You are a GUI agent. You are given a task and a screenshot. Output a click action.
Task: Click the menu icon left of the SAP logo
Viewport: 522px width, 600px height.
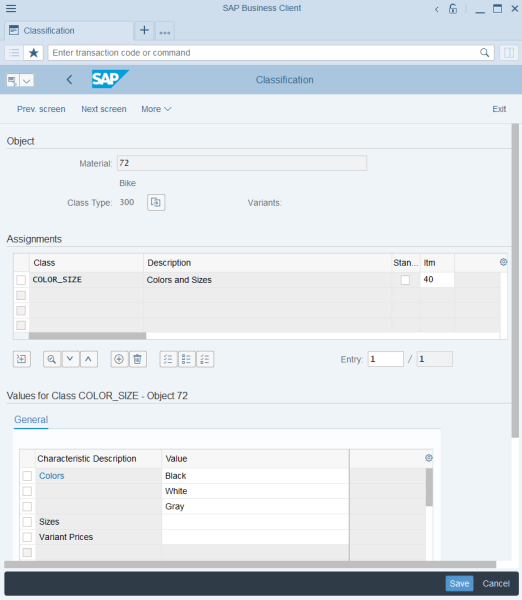tap(12, 80)
